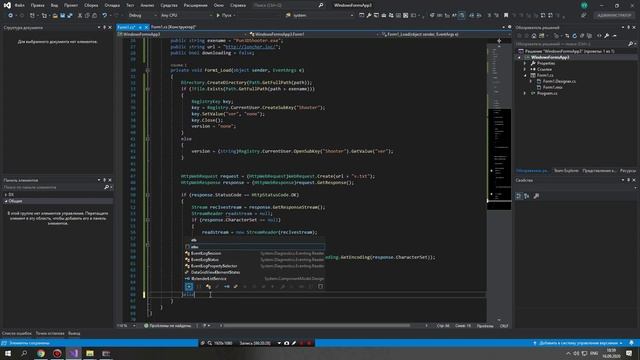Switch to Form1.cs [Конструктор] tab
640x360 pixels.
[x=173, y=27]
